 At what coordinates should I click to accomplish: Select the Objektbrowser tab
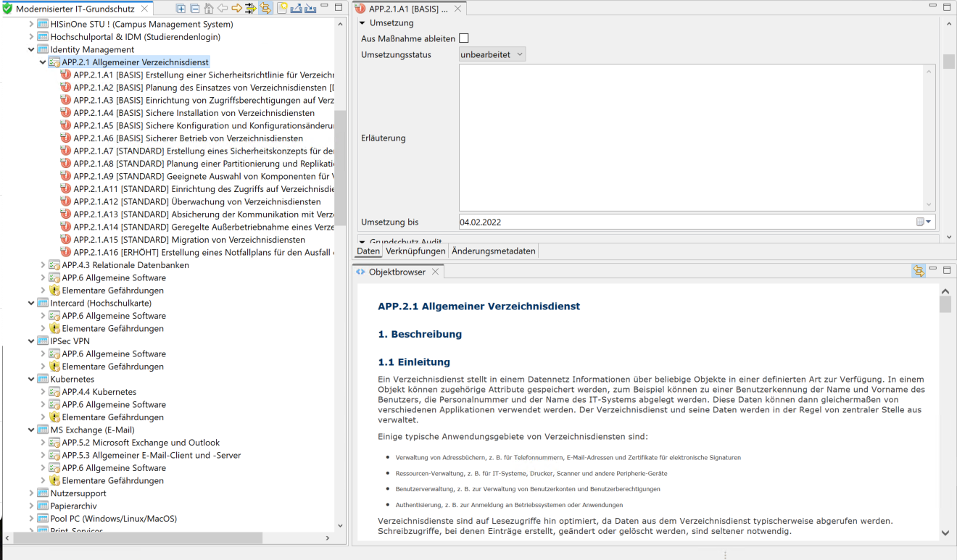pyautogui.click(x=397, y=272)
